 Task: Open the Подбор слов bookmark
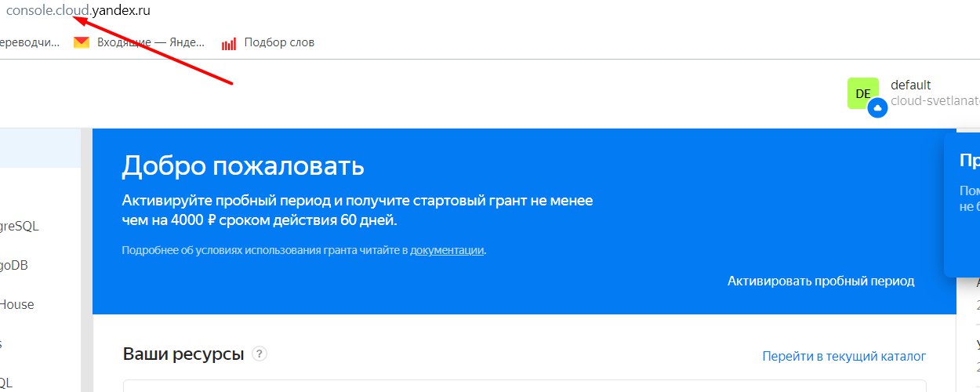(x=268, y=42)
